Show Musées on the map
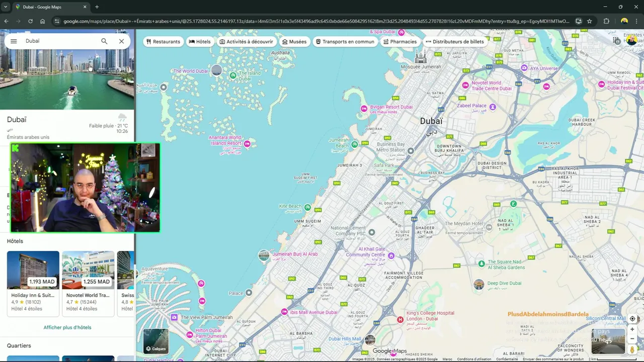 pos(294,42)
